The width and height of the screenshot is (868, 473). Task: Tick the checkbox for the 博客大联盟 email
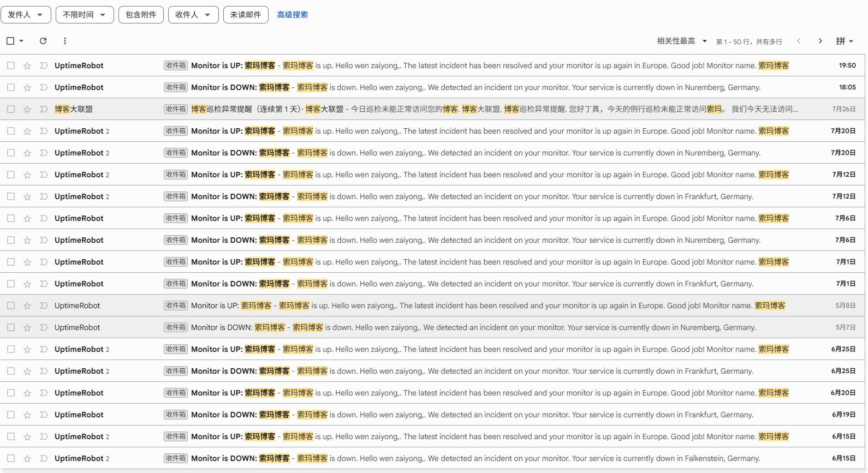coord(11,109)
